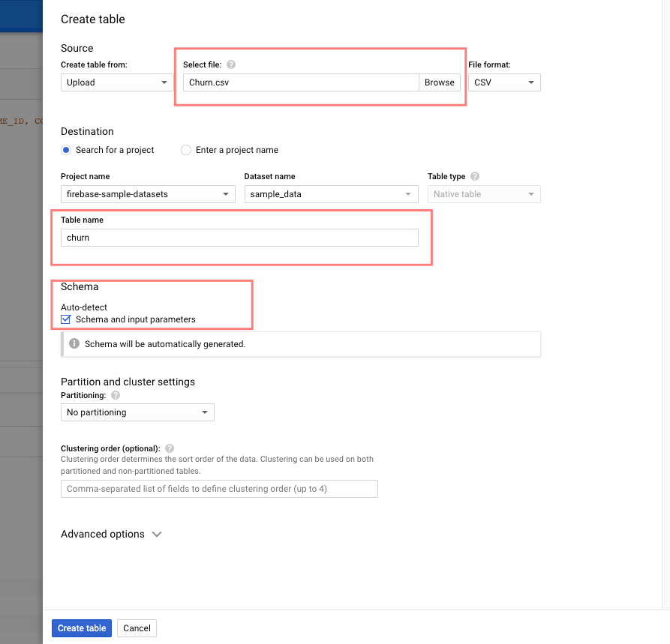Open Create table from dropdown
The image size is (670, 644).
coord(117,82)
